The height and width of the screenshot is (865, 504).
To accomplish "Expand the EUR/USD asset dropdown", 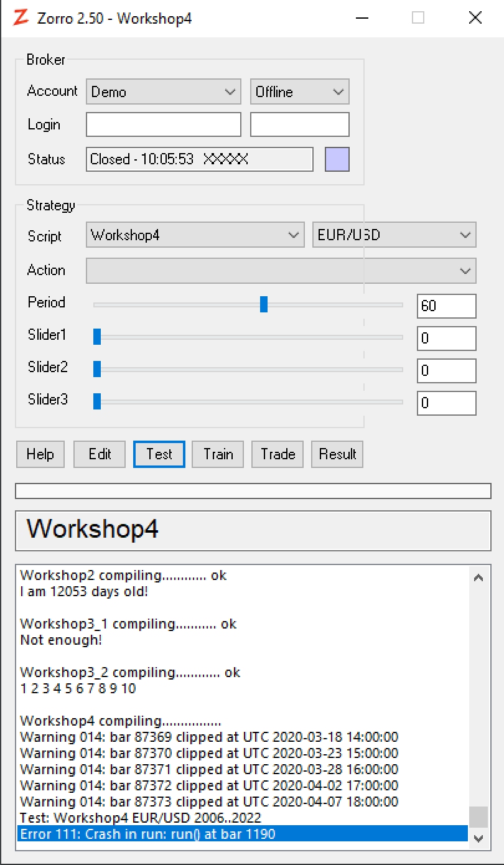I will (x=394, y=235).
